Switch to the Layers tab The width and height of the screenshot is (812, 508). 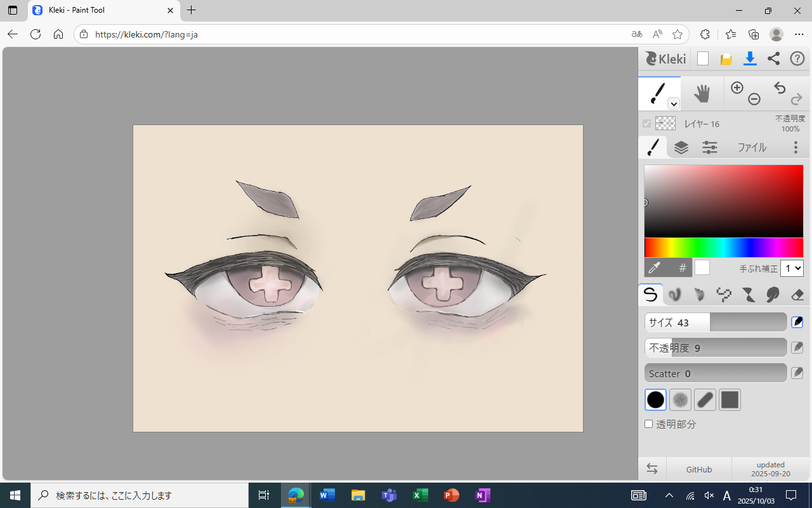point(681,148)
